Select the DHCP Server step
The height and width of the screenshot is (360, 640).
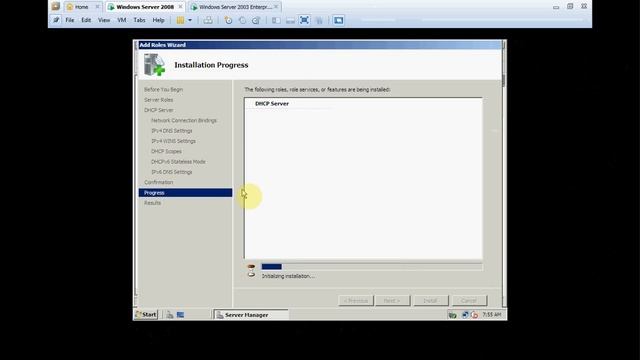pos(158,110)
